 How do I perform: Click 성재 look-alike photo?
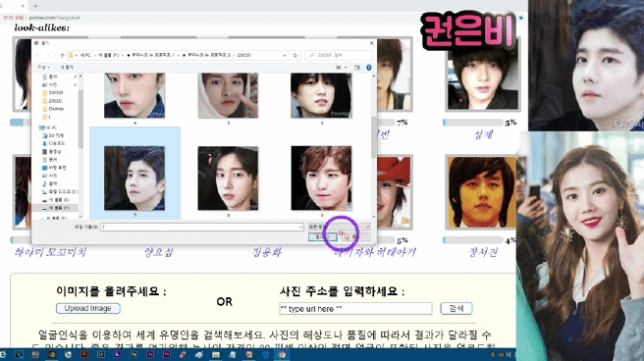[x=483, y=76]
